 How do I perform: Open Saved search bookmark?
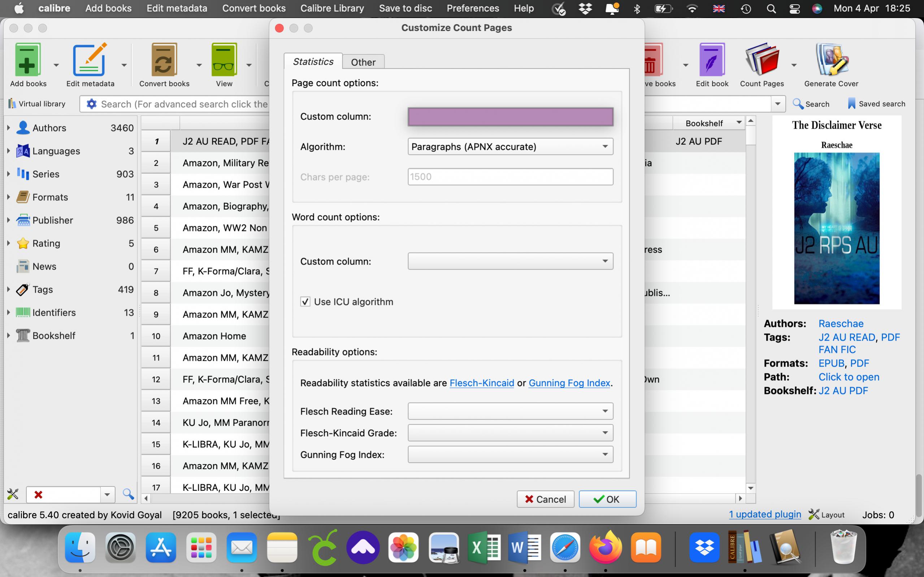click(x=876, y=104)
